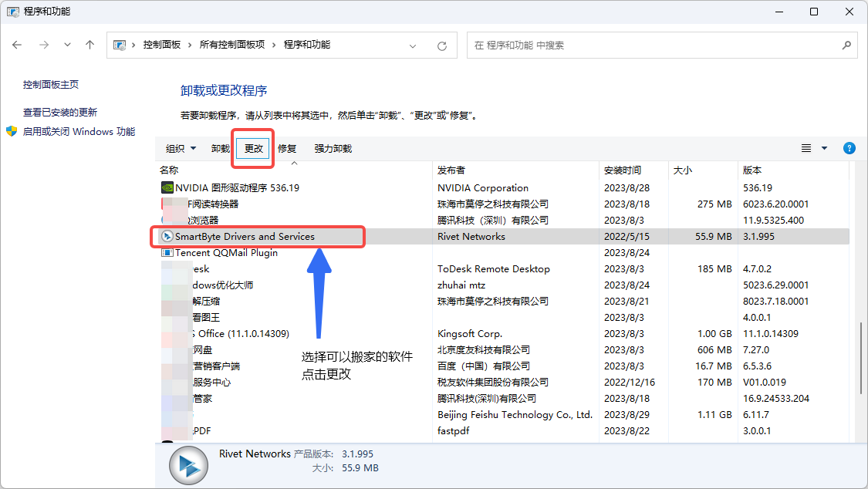
Task: Click the 卸载 toolbar button
Action: [x=220, y=148]
